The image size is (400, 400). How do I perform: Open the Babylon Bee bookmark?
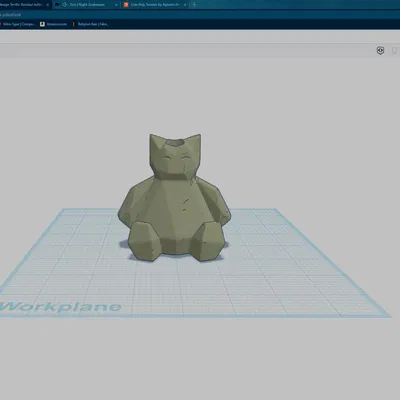pyautogui.click(x=90, y=24)
